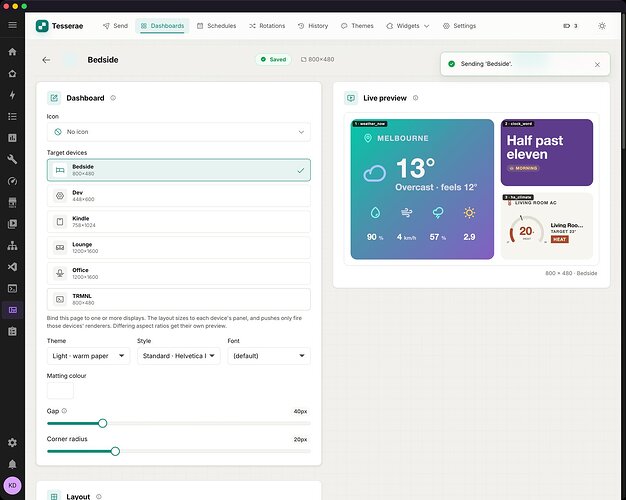Open the Rotations tab
The width and height of the screenshot is (626, 500).
[267, 26]
